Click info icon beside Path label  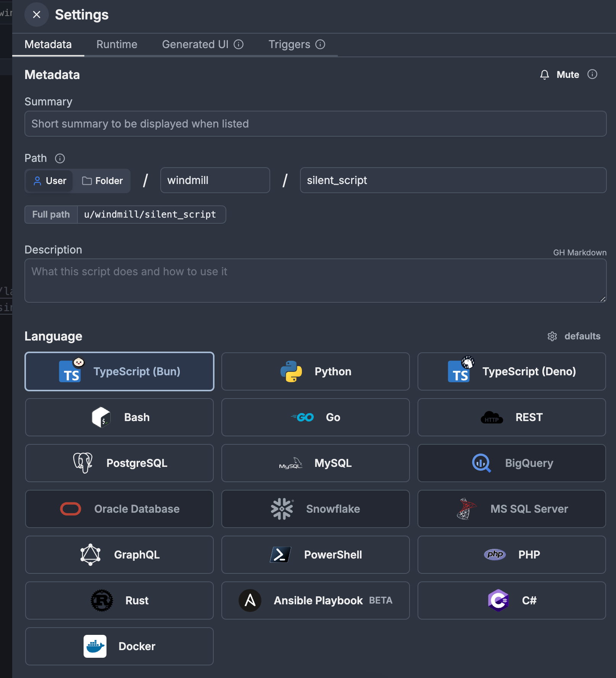[60, 158]
